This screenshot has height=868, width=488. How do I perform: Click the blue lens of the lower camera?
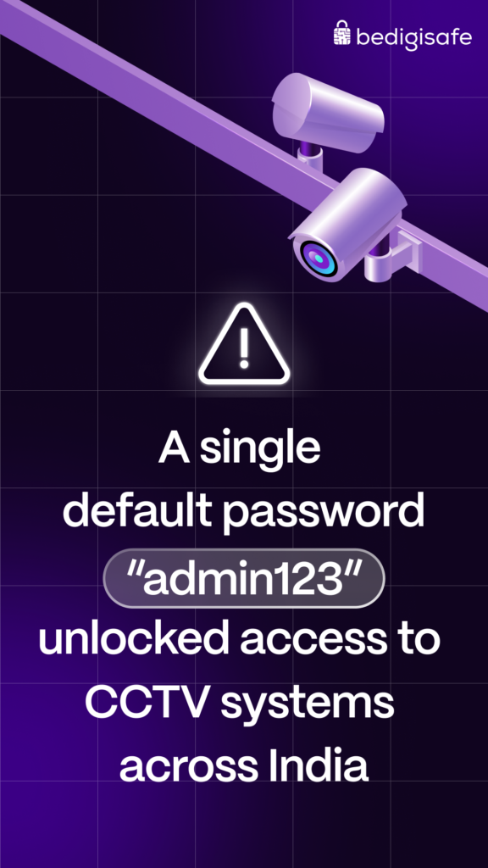(x=319, y=258)
